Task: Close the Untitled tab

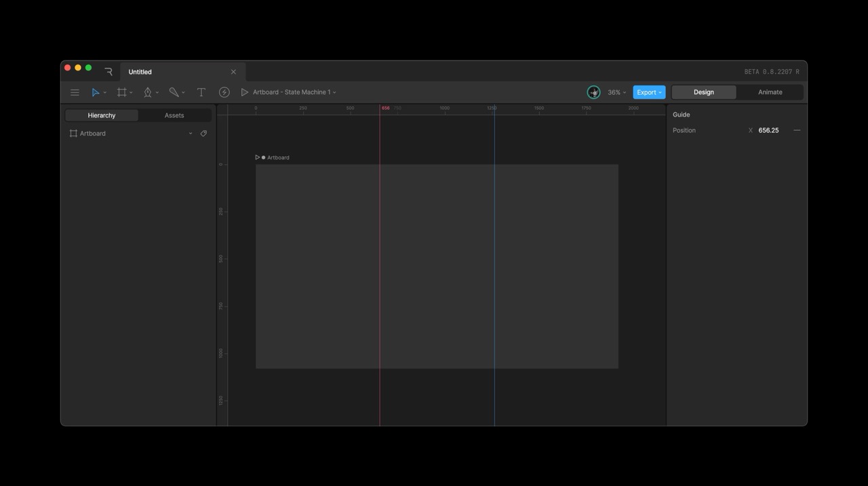Action: tap(233, 72)
